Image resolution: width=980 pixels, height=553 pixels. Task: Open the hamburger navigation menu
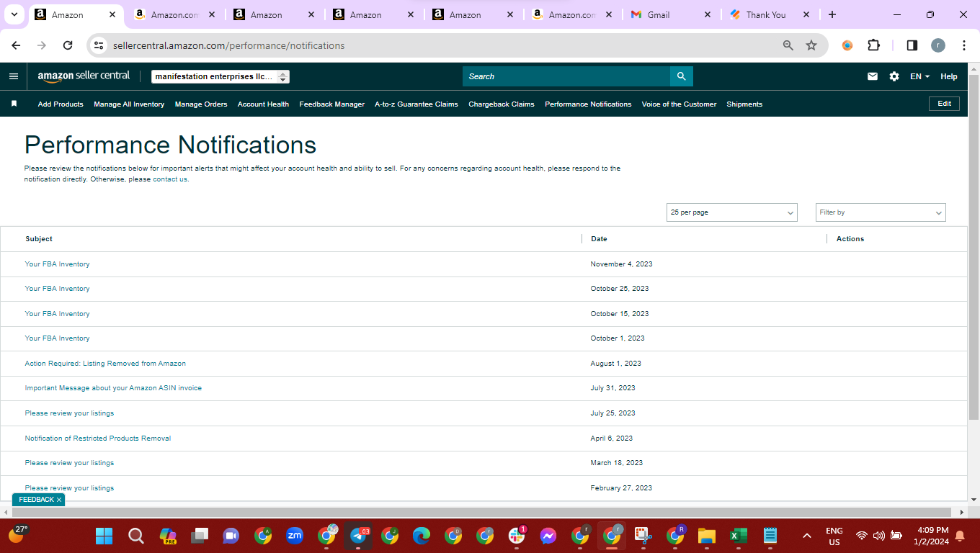pyautogui.click(x=14, y=76)
